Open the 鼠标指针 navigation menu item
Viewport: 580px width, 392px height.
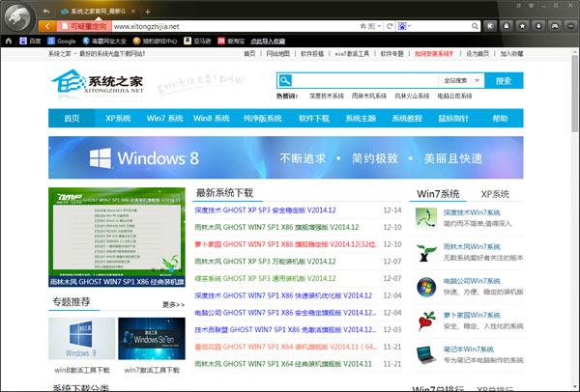453,118
